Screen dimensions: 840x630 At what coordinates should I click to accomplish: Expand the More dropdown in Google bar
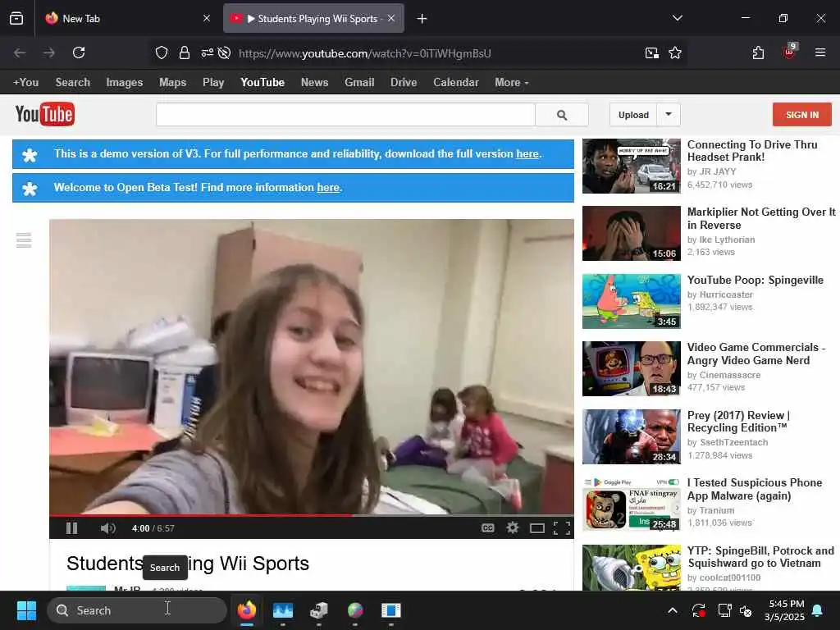512,83
